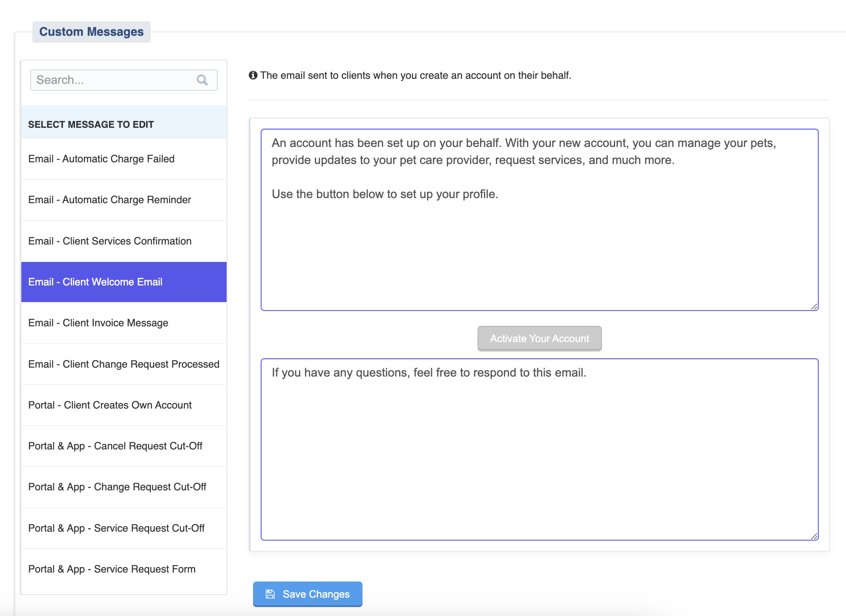Open Portal & App - Service Request Form
The width and height of the screenshot is (846, 616).
(x=124, y=569)
